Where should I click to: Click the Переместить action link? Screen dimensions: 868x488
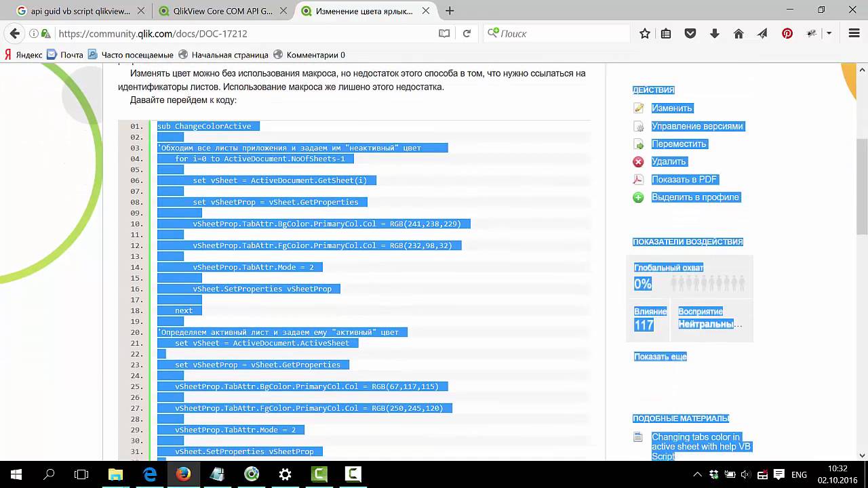pyautogui.click(x=679, y=144)
